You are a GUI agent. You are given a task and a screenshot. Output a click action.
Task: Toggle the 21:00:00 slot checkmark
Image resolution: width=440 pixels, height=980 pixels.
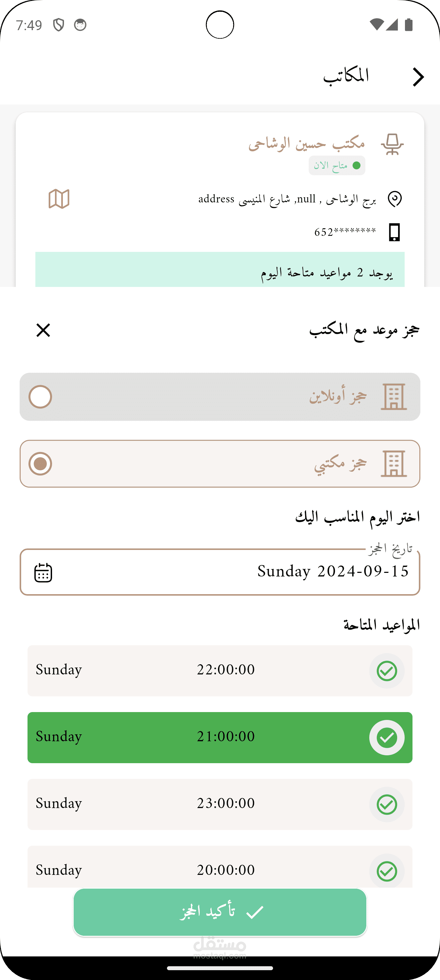pos(386,738)
